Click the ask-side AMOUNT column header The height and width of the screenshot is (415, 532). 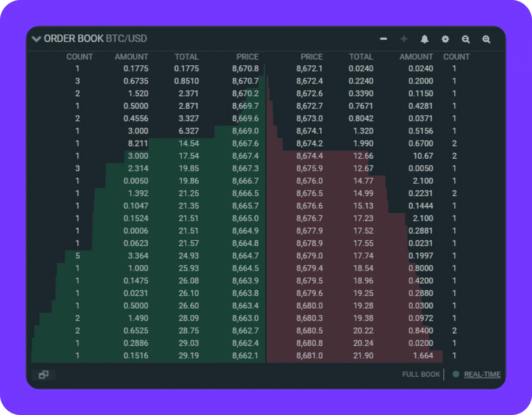click(416, 57)
